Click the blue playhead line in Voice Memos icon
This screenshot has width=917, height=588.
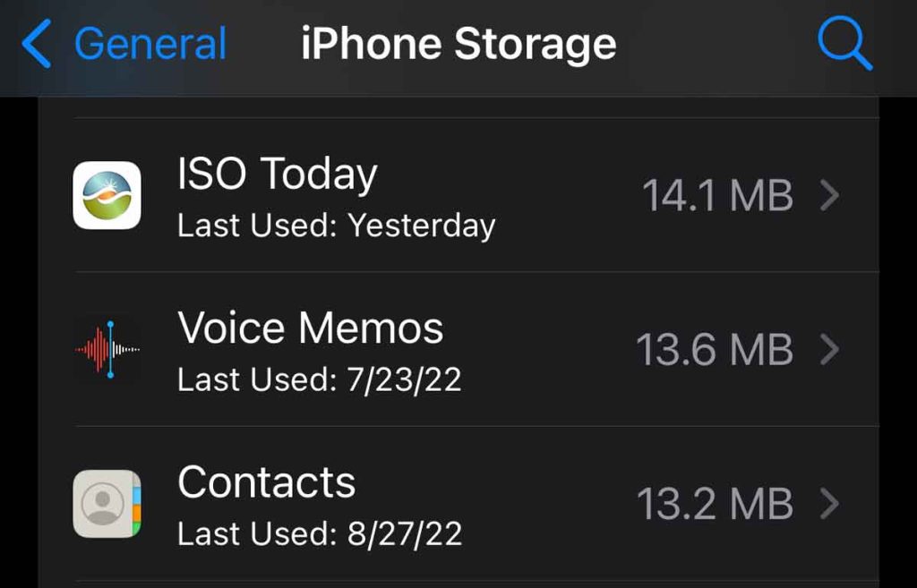[x=110, y=349]
